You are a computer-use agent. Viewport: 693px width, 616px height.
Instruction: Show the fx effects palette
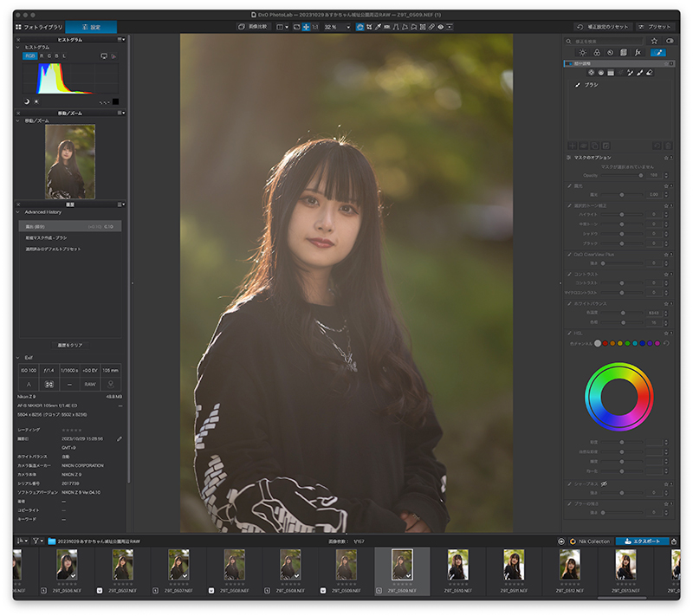[x=638, y=53]
